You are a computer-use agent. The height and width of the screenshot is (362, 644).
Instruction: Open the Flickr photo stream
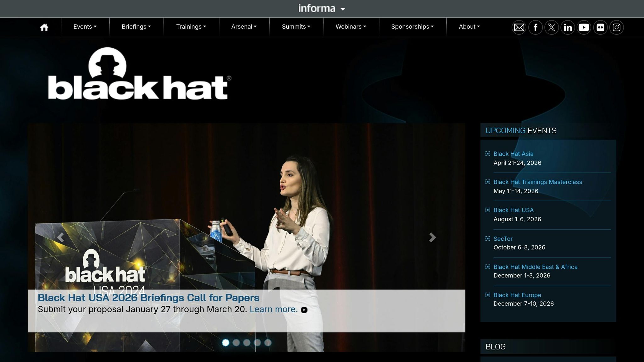(x=601, y=27)
